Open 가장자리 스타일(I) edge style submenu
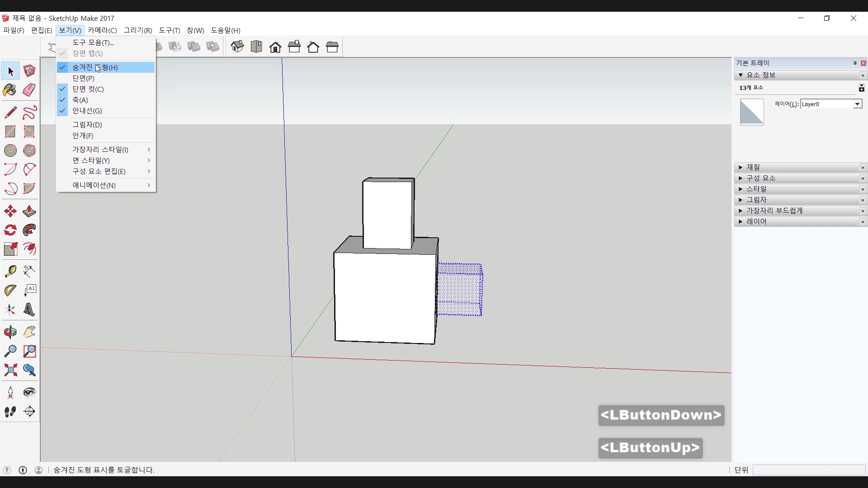 (x=100, y=150)
